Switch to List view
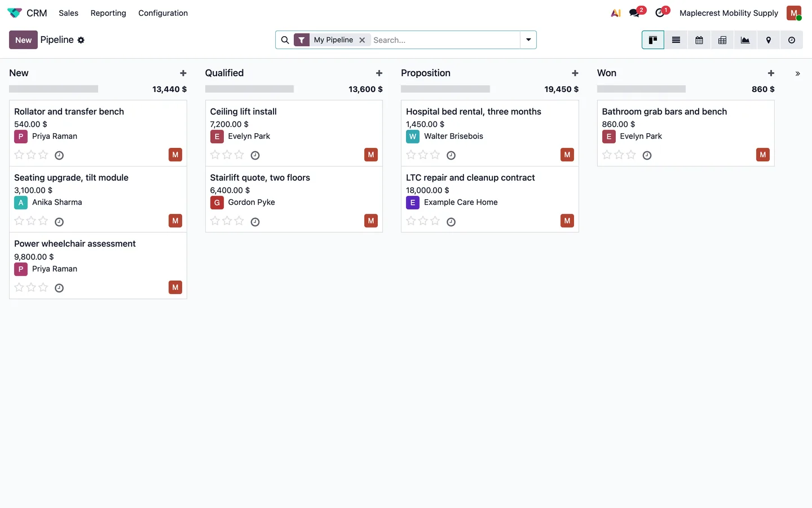This screenshot has height=508, width=812. [x=676, y=40]
